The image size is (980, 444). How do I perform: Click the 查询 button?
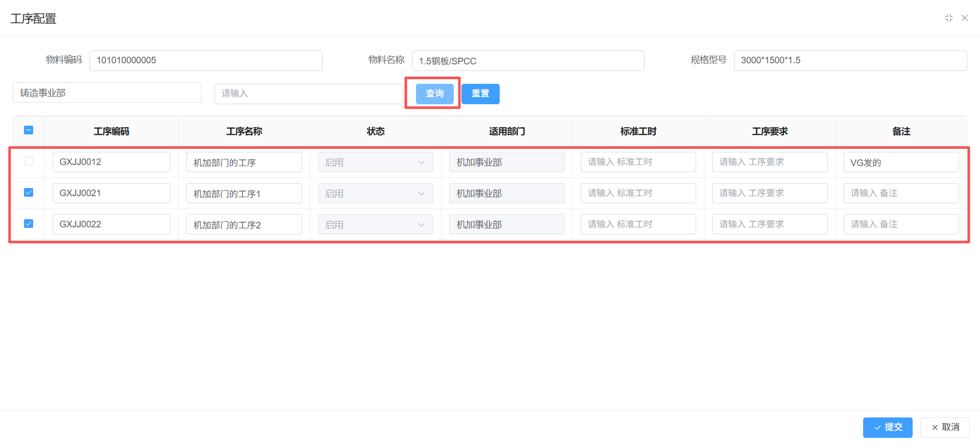[434, 94]
